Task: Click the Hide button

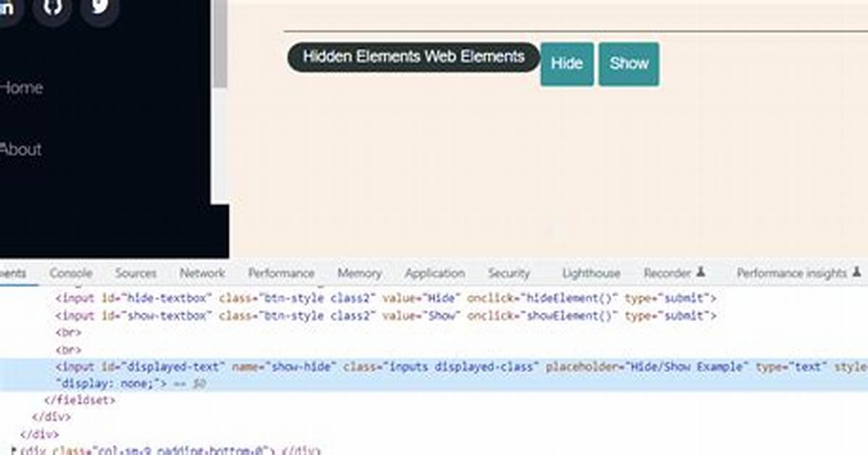Action: 567,64
